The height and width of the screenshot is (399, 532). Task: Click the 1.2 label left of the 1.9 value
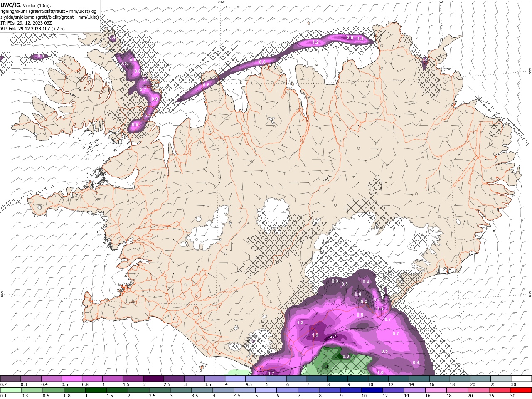(x=300, y=323)
